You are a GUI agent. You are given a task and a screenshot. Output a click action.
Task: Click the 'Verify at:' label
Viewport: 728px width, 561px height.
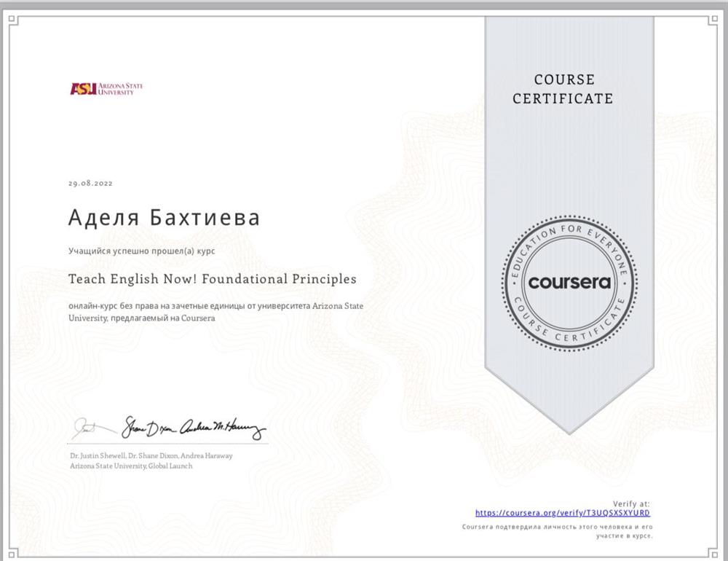631,503
